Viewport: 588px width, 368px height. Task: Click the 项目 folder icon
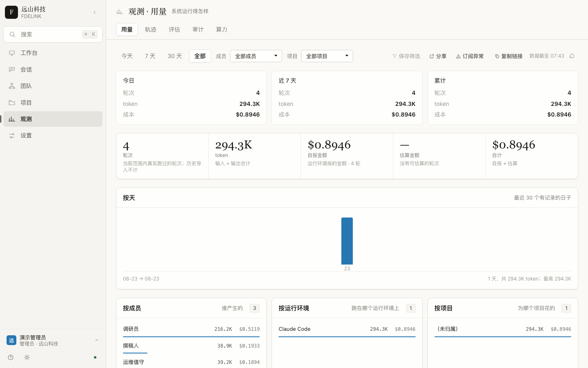(12, 103)
